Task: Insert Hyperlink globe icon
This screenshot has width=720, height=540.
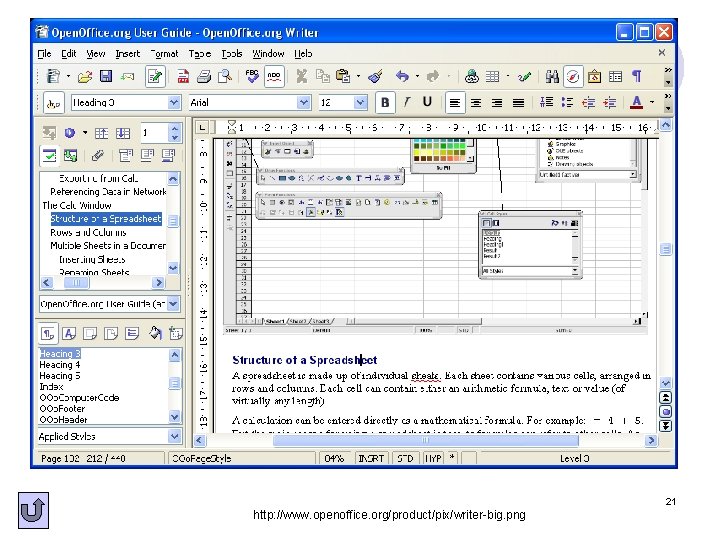Action: tap(472, 76)
